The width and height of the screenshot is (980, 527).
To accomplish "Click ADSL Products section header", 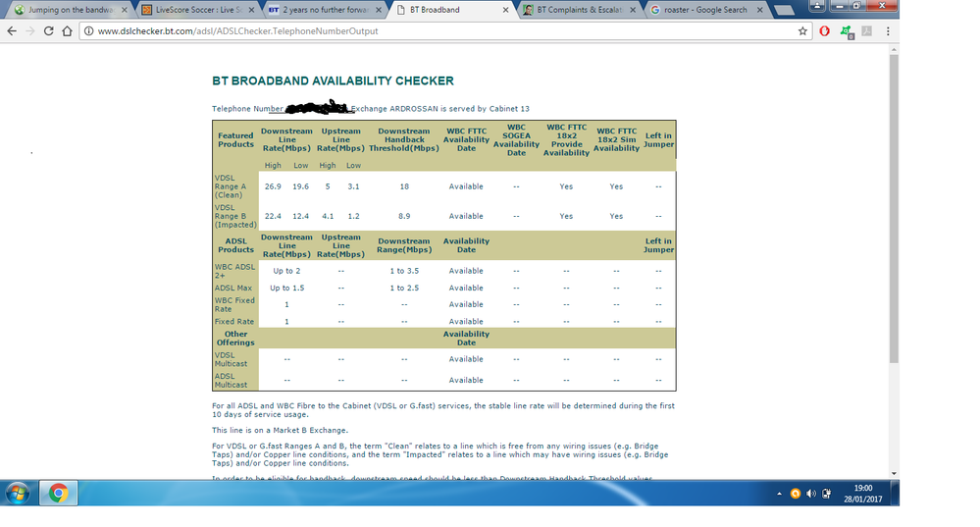I will point(235,245).
